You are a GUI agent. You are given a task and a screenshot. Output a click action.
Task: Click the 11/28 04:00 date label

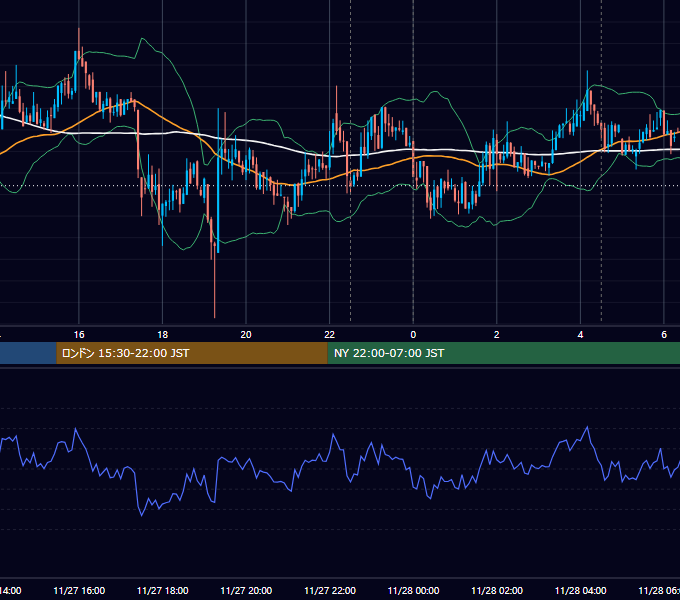click(x=581, y=590)
